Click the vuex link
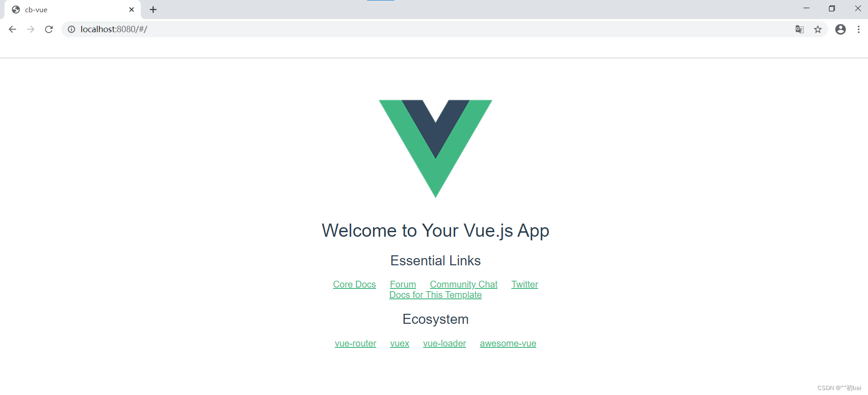 tap(400, 343)
